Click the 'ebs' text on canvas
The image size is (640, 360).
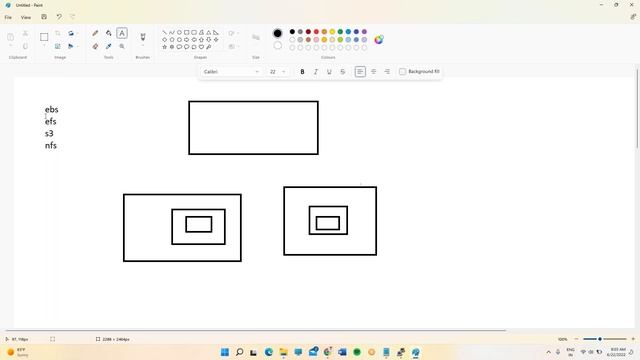point(51,109)
